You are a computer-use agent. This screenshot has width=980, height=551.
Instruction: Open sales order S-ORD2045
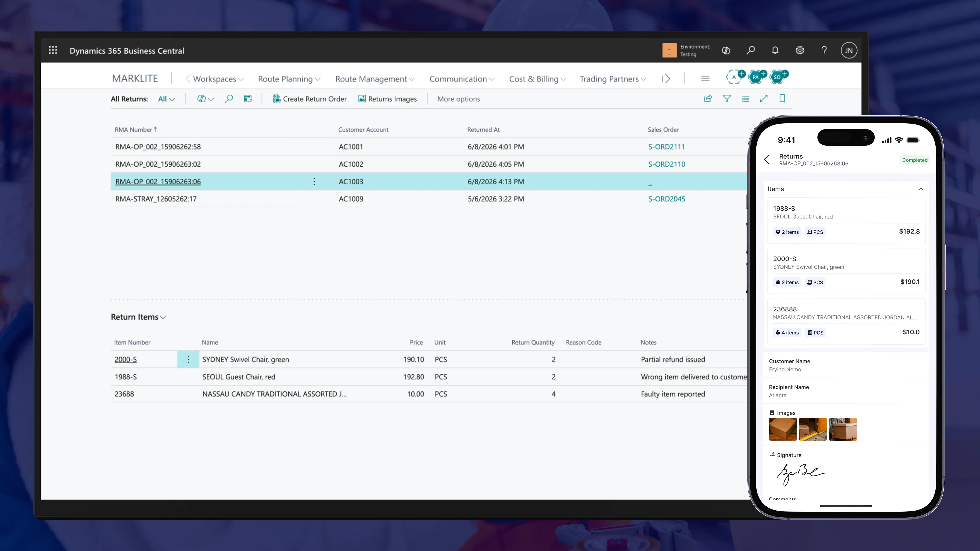tap(667, 199)
